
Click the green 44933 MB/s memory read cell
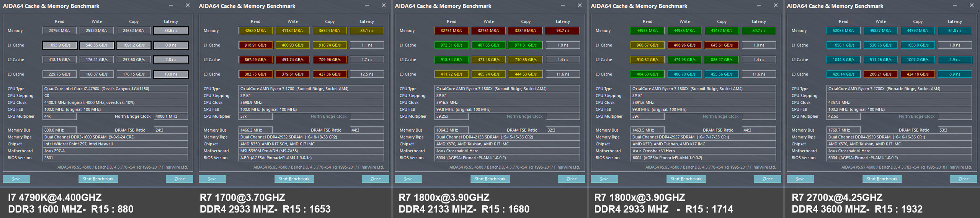pos(647,31)
